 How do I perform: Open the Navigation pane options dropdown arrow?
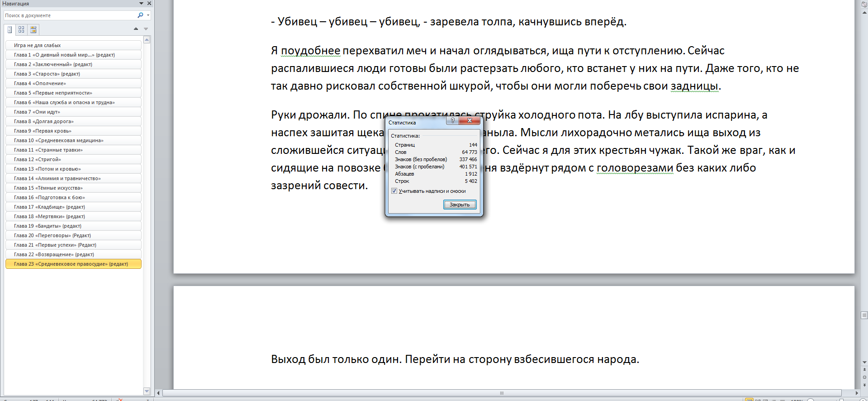point(141,4)
